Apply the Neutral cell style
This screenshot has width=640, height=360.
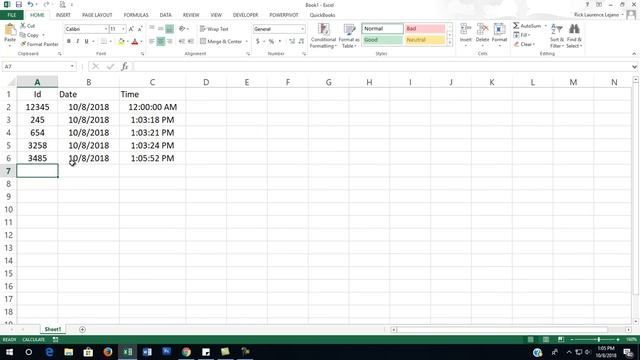tap(425, 40)
